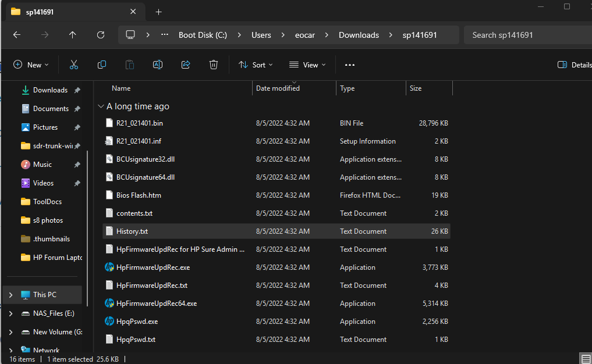Screen dimensions: 592x364
Task: Open the See more ellipsis menu
Action: (x=350, y=65)
